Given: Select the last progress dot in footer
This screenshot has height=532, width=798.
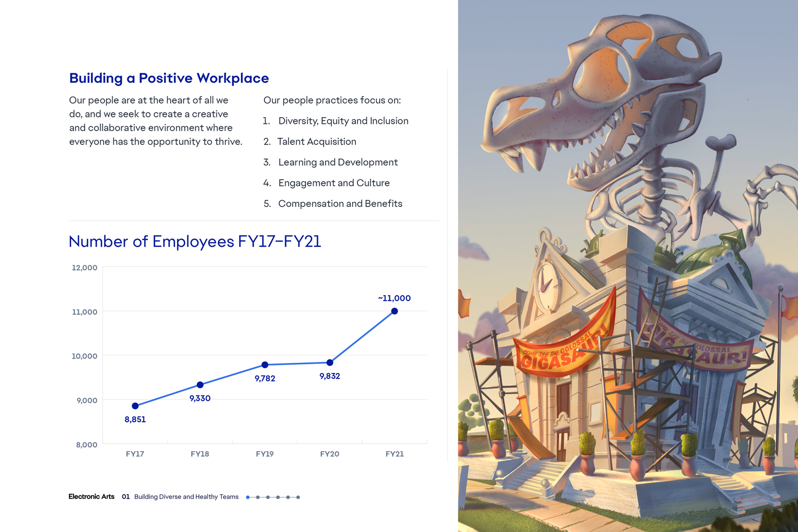Looking at the screenshot, I should (298, 497).
